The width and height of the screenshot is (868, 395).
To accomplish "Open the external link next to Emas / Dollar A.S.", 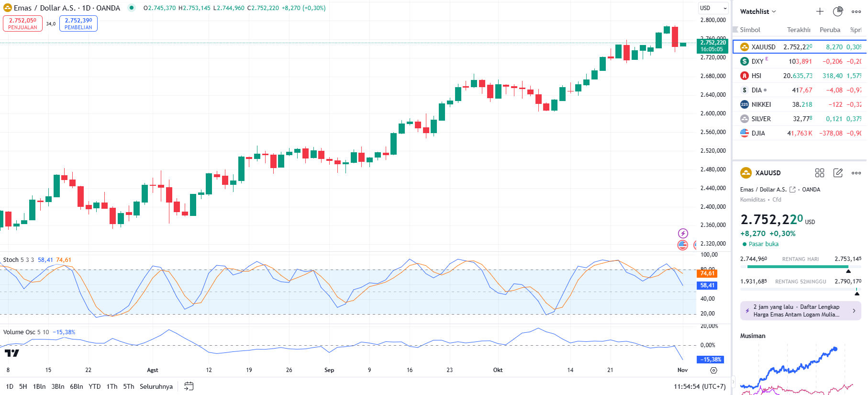I will [x=792, y=190].
